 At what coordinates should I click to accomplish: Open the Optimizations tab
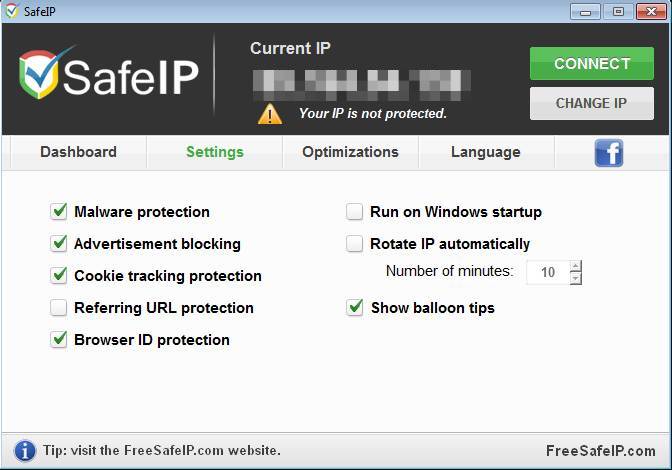(x=350, y=152)
